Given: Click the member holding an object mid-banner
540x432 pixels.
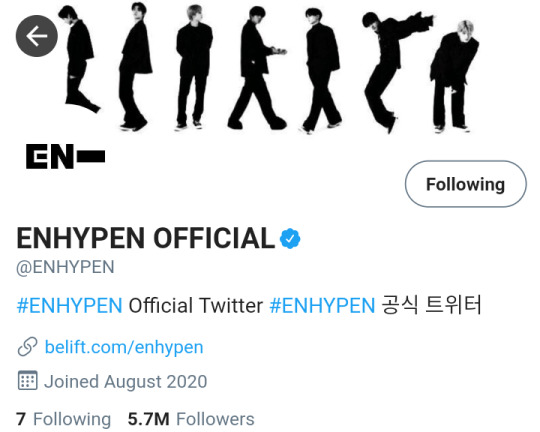Looking at the screenshot, I should click(257, 68).
